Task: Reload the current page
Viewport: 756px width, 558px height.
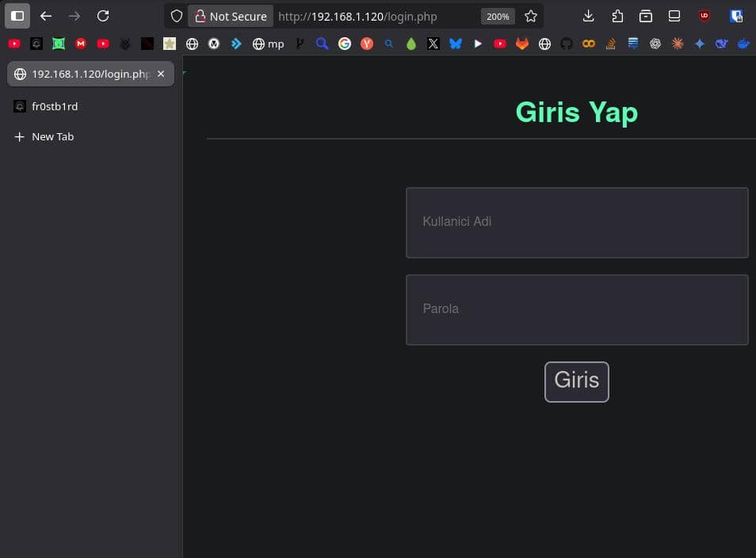Action: pyautogui.click(x=103, y=16)
